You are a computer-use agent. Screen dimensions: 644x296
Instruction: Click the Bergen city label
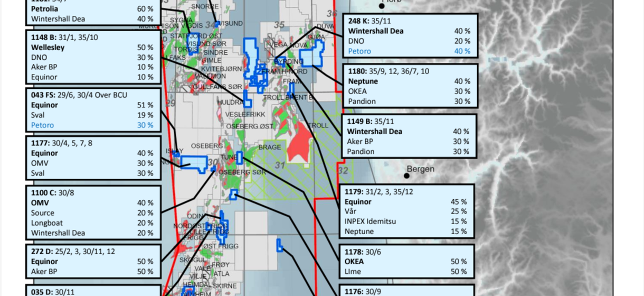coord(421,169)
